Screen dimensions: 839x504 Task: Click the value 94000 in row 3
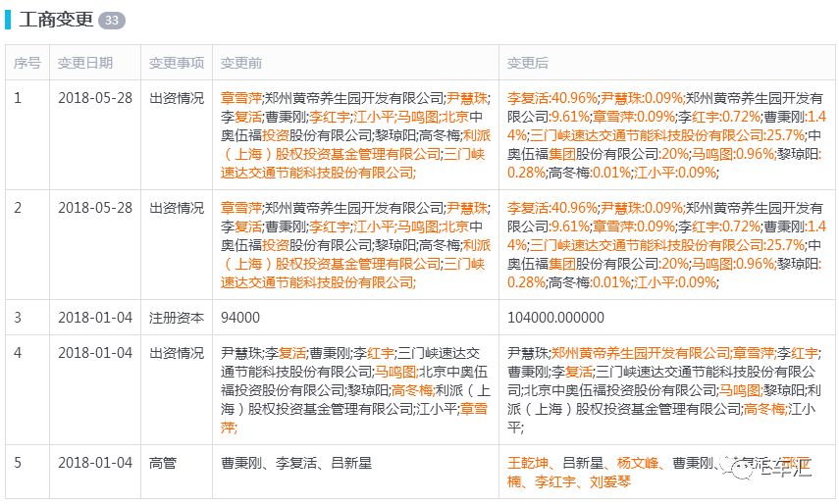[x=240, y=318]
